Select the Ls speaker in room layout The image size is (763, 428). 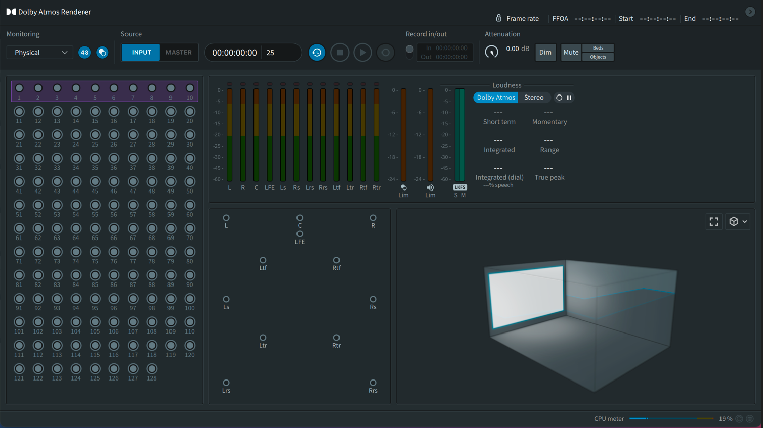[x=226, y=299]
